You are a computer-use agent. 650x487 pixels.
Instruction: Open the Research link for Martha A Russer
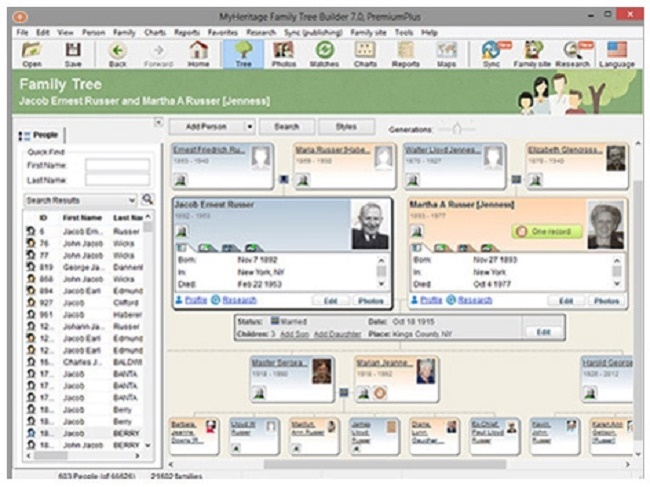(475, 300)
